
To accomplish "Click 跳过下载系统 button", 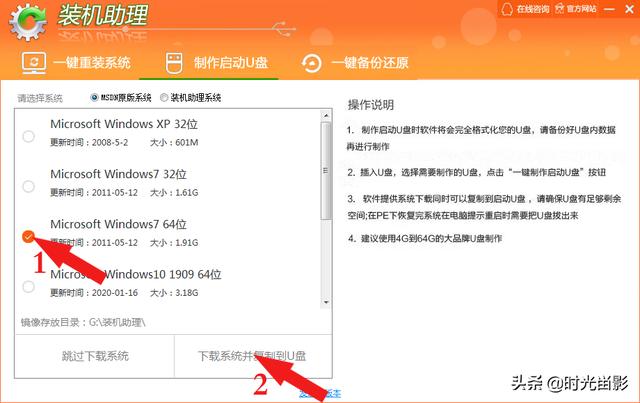I will 95,356.
